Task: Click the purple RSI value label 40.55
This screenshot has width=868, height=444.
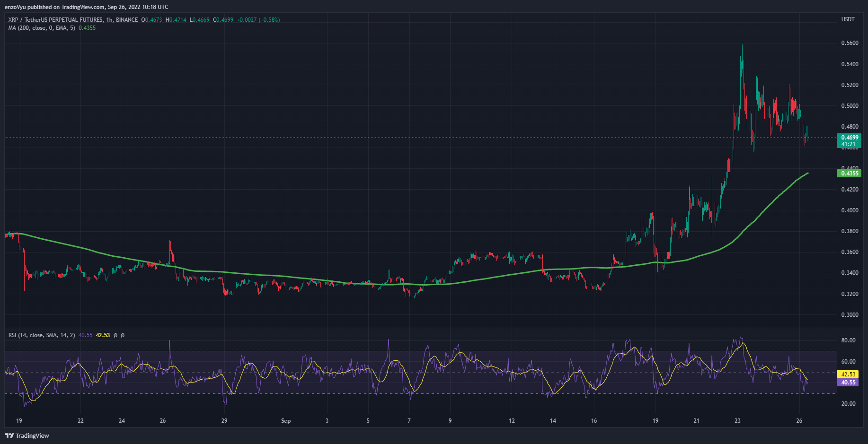Action: [x=848, y=383]
